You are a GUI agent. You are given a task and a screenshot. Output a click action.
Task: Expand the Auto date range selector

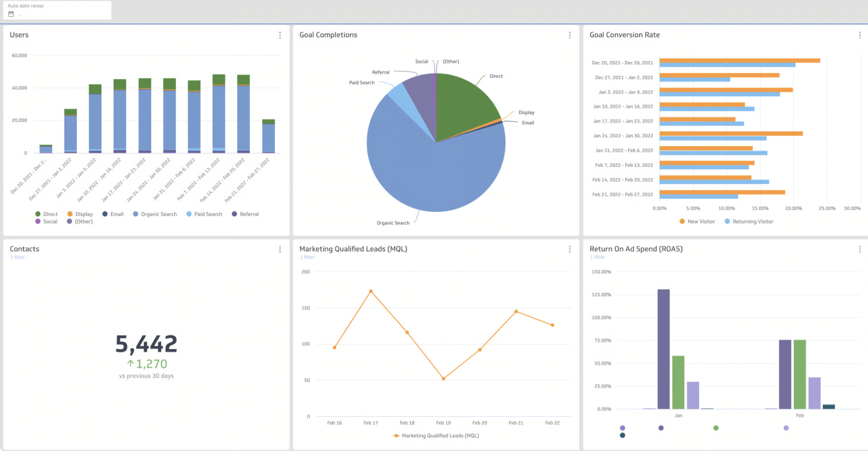point(57,10)
